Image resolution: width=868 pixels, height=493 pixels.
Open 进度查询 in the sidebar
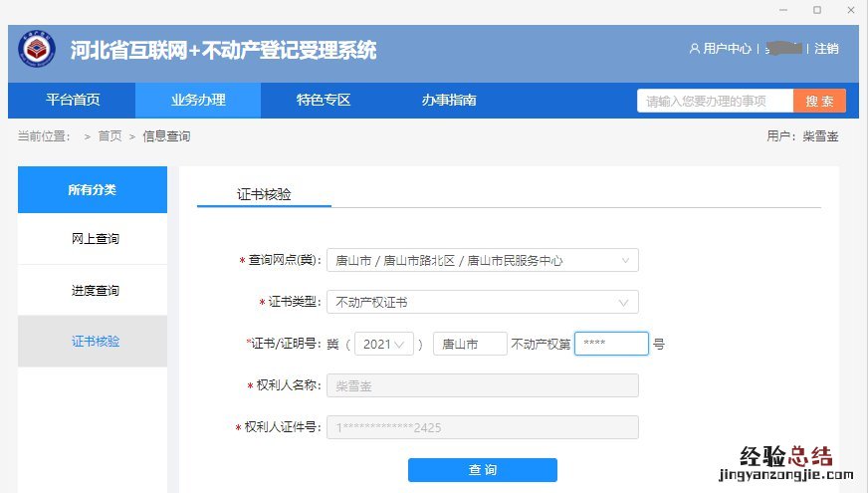point(93,290)
